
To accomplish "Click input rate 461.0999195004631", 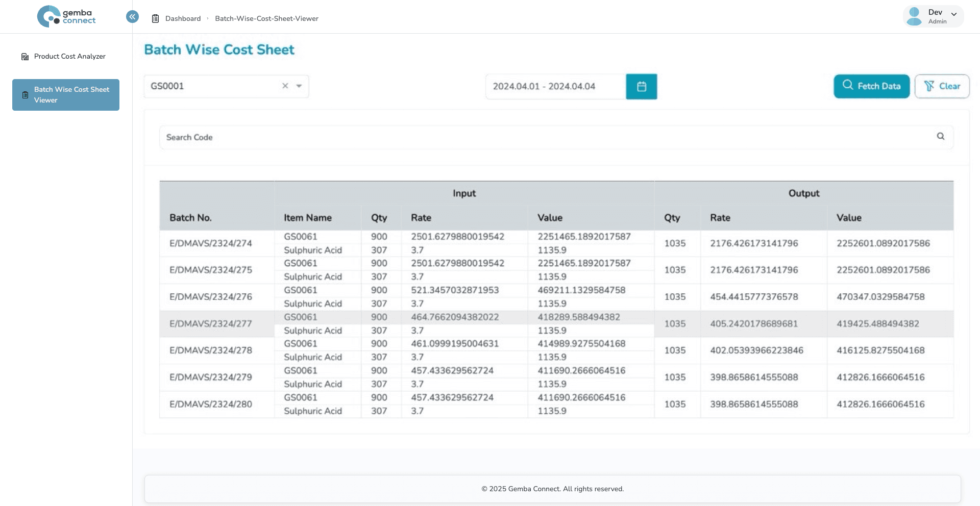I will point(455,344).
